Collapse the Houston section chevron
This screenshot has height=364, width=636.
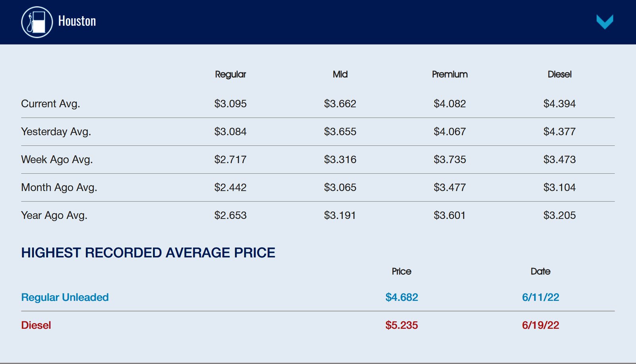click(x=605, y=21)
